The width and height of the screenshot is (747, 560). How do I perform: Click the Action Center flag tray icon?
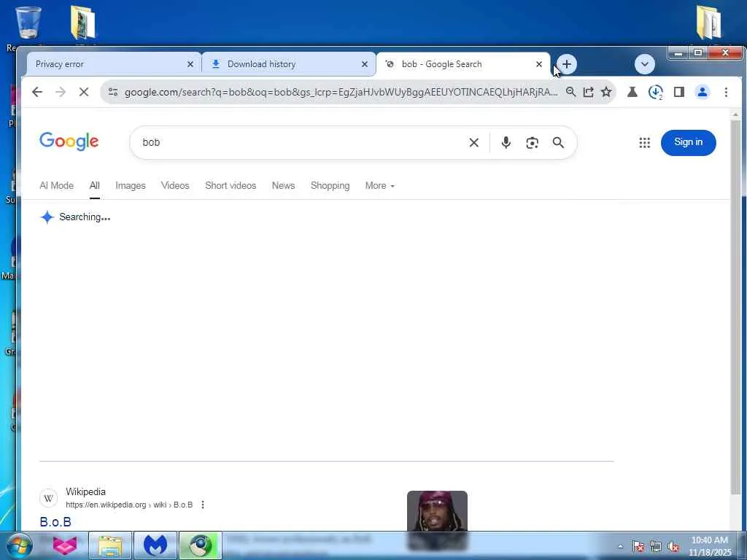pos(639,547)
